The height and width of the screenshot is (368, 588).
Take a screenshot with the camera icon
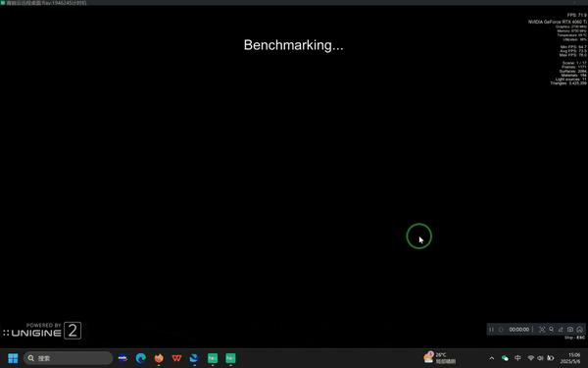pyautogui.click(x=570, y=330)
